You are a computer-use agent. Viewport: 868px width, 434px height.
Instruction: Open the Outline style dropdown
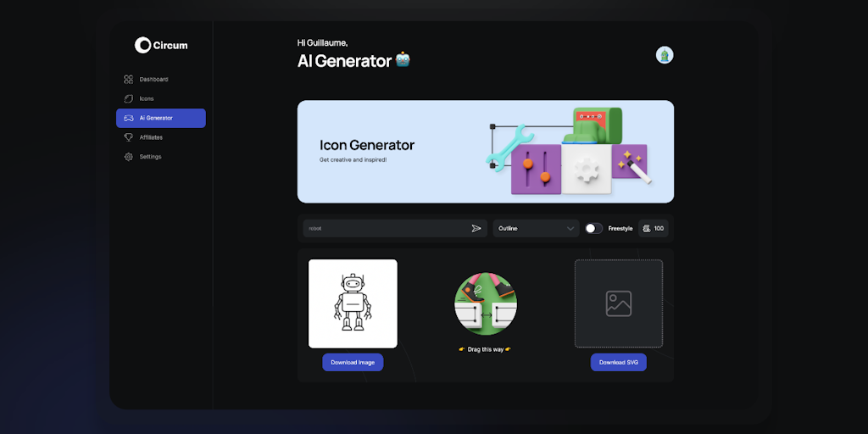[536, 228]
